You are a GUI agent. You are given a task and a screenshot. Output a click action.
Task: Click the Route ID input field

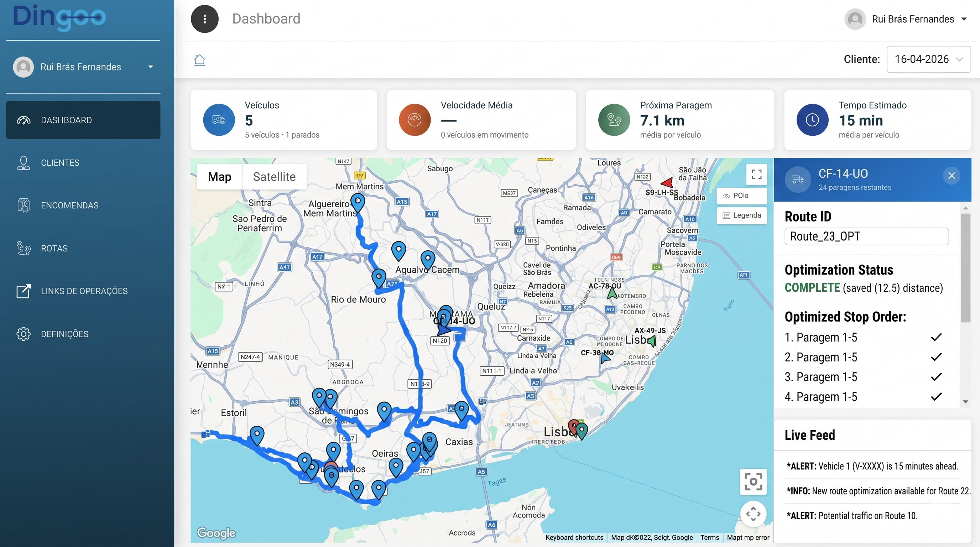pos(866,236)
